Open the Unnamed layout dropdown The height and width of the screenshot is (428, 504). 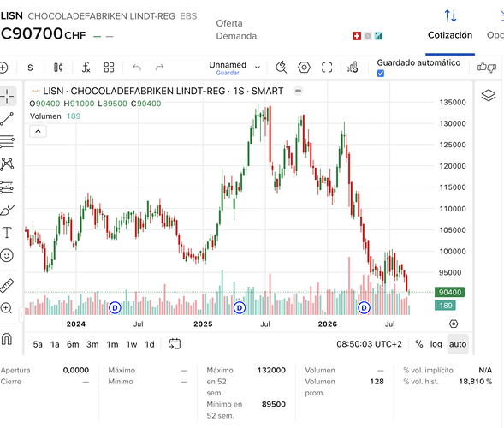[x=234, y=68]
